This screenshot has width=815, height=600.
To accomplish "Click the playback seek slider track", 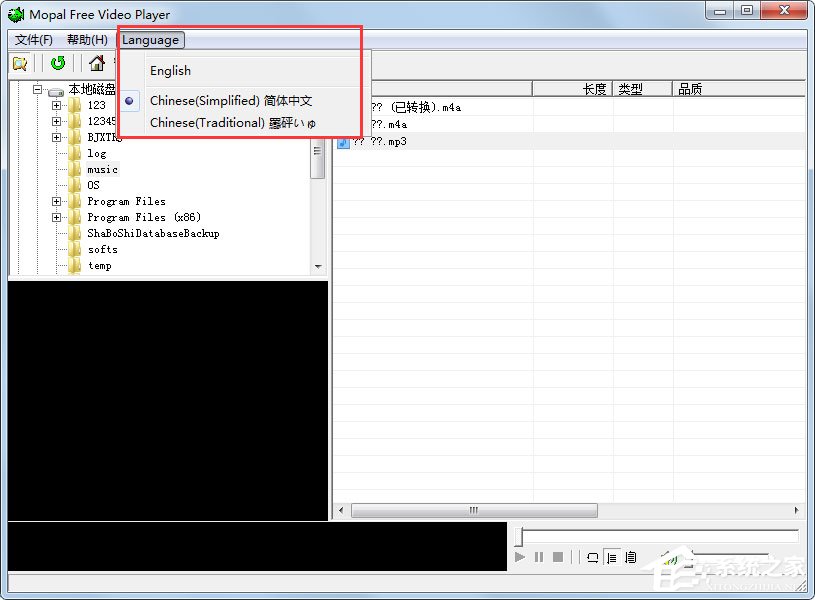I will tap(658, 537).
